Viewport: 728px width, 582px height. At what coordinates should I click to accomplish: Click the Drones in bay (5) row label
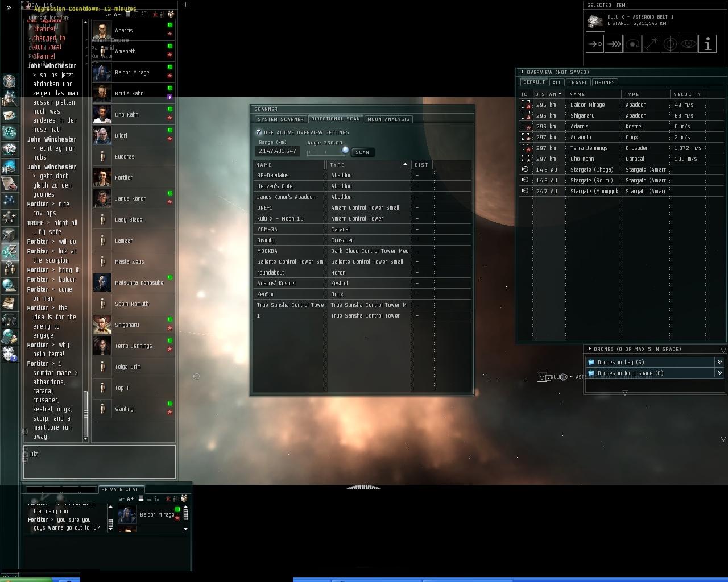(x=621, y=362)
